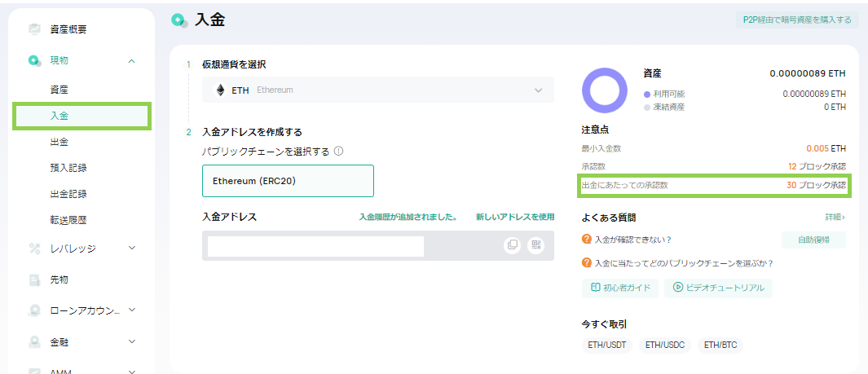Image resolution: width=868 pixels, height=374 pixels.
Task: Show the deposit address QR code icon
Action: coord(535,244)
